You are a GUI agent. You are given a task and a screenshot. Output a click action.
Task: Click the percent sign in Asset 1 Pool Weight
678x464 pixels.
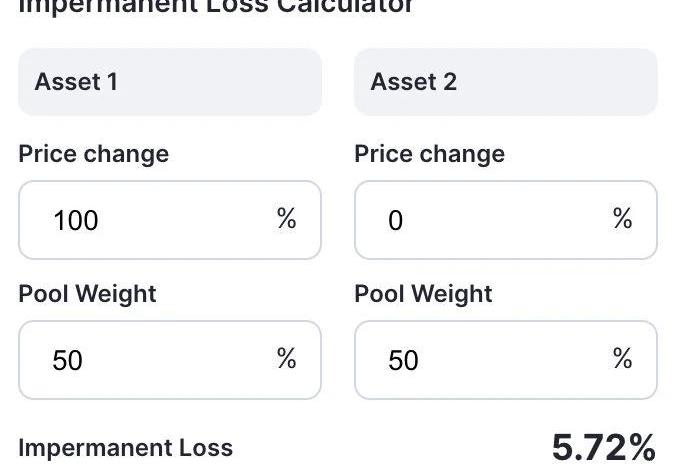click(287, 359)
